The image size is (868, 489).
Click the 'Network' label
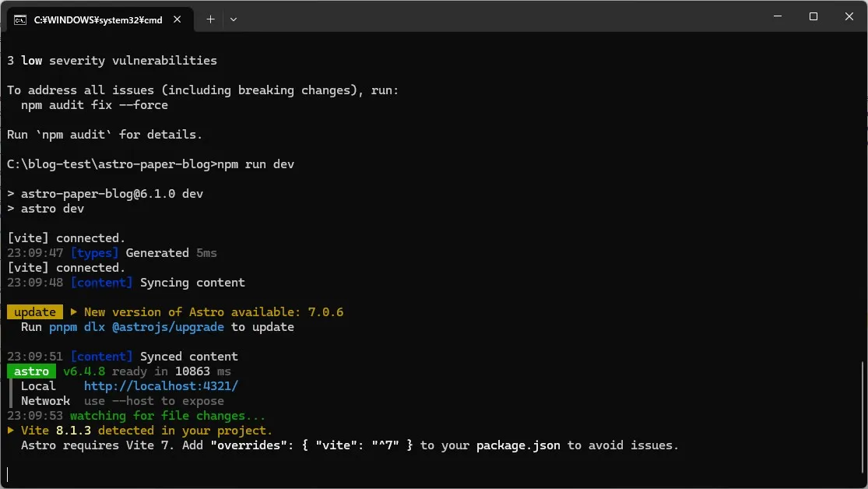(45, 401)
